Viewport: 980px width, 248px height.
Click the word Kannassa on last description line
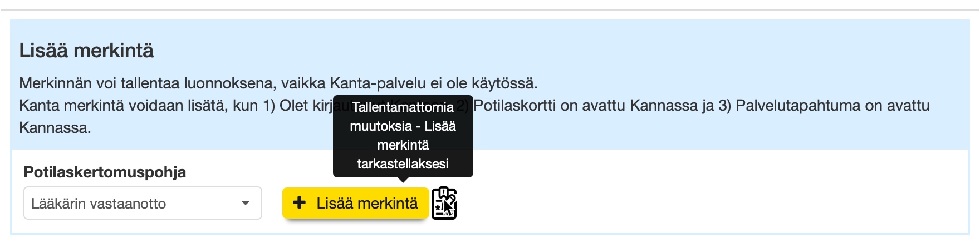click(55, 128)
